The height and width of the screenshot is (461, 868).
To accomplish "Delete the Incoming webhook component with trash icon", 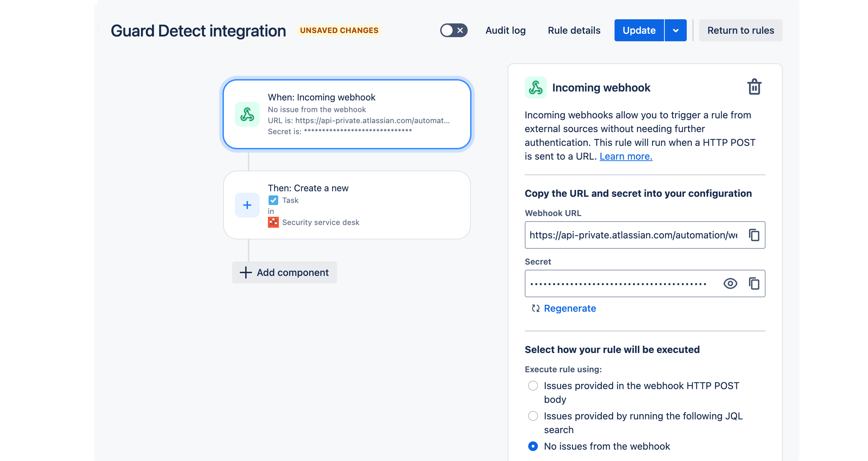I will pyautogui.click(x=754, y=87).
